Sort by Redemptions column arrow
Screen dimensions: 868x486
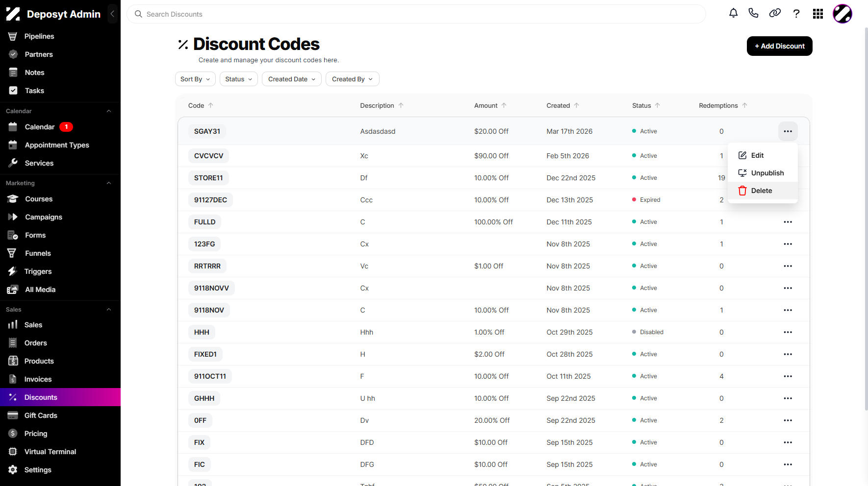[x=744, y=105]
